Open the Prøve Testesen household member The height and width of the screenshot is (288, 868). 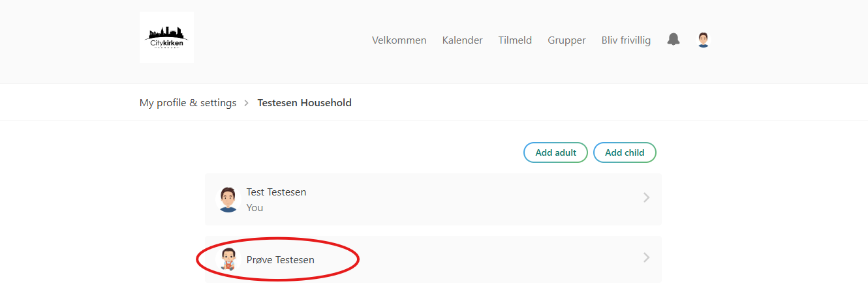pyautogui.click(x=280, y=260)
